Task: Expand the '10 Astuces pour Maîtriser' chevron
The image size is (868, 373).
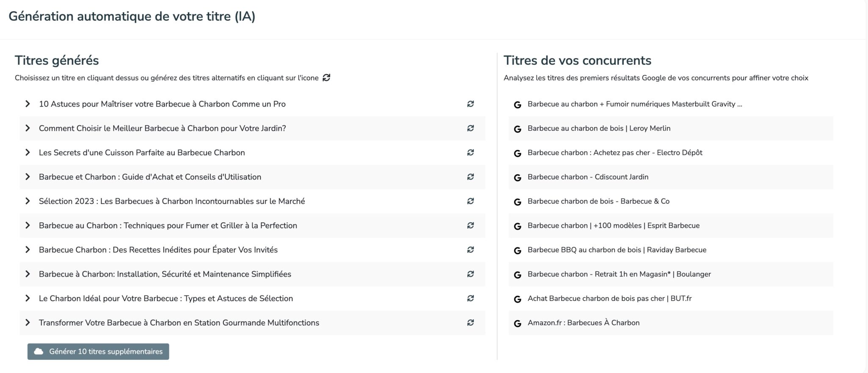Action: [28, 104]
